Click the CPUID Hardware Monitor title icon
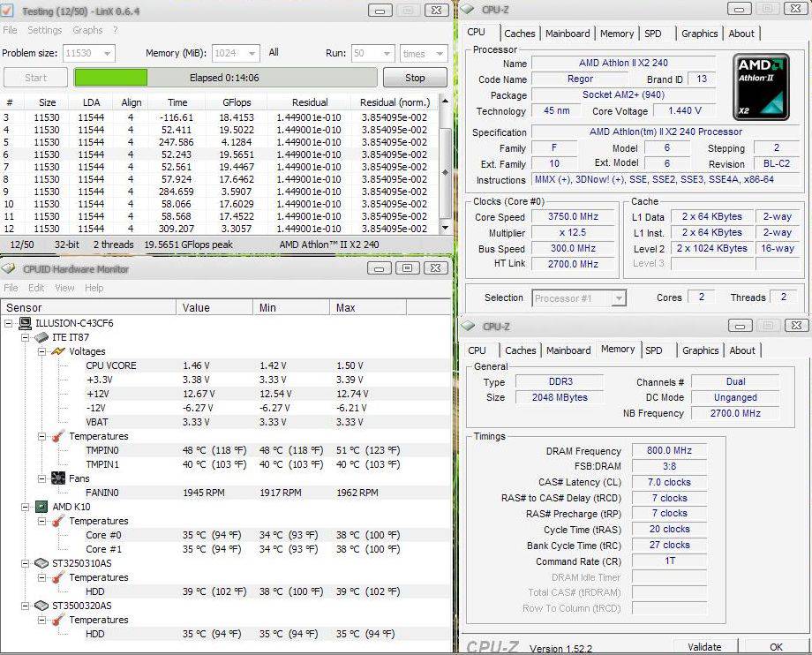Viewport: 812px width, 655px height. [8, 269]
